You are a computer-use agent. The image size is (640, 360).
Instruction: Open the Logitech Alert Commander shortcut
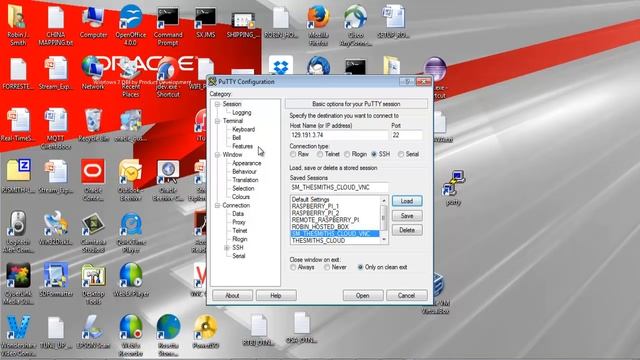coord(18,231)
